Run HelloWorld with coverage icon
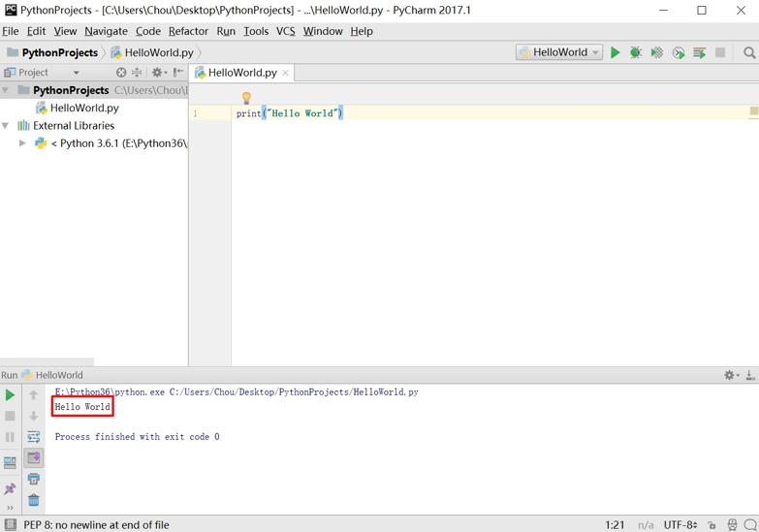This screenshot has height=532, width=759. coord(656,52)
